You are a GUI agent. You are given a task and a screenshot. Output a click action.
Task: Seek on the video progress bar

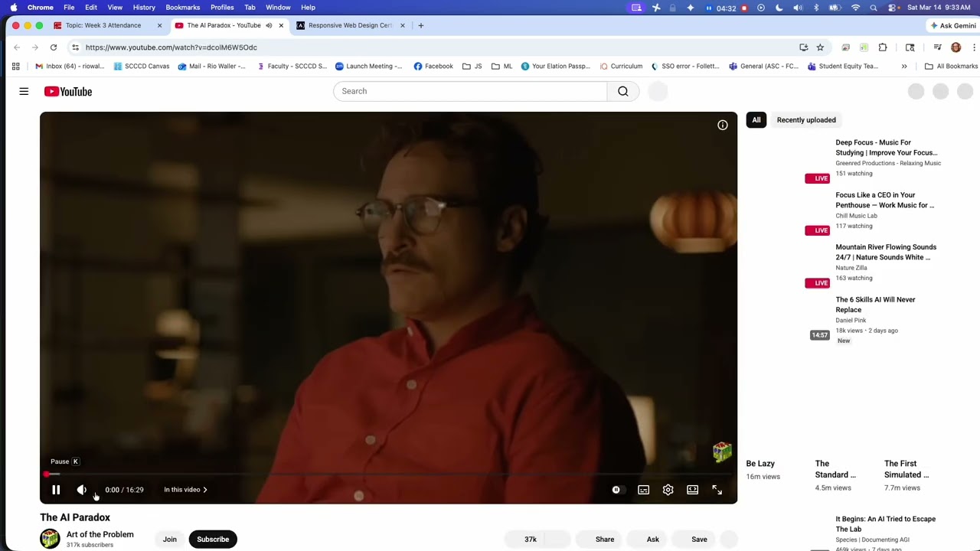point(389,474)
